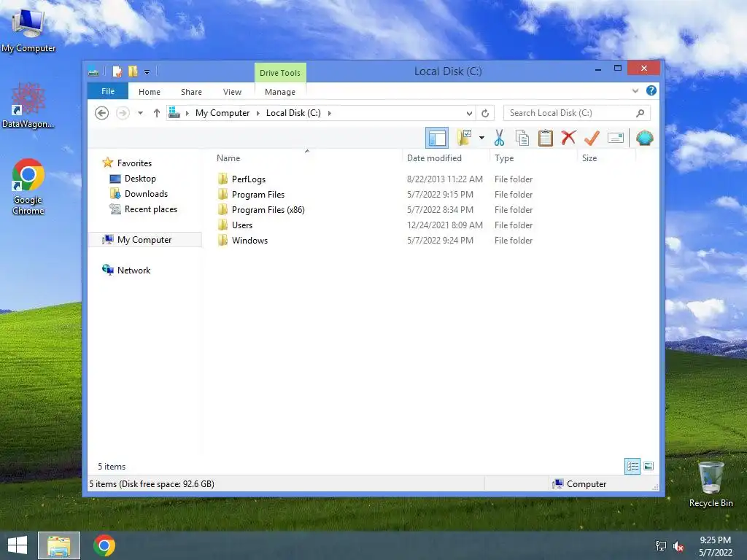Toggle the navigation pane toolbar button
This screenshot has height=560, width=747.
tap(436, 138)
